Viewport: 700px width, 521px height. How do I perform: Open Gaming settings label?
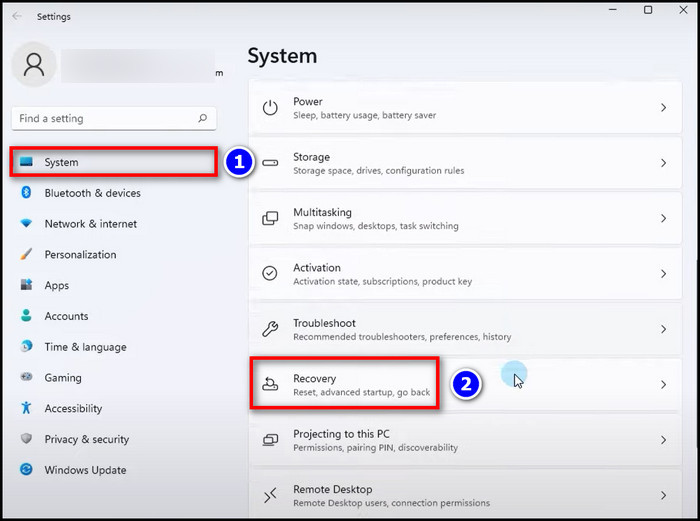coord(63,378)
